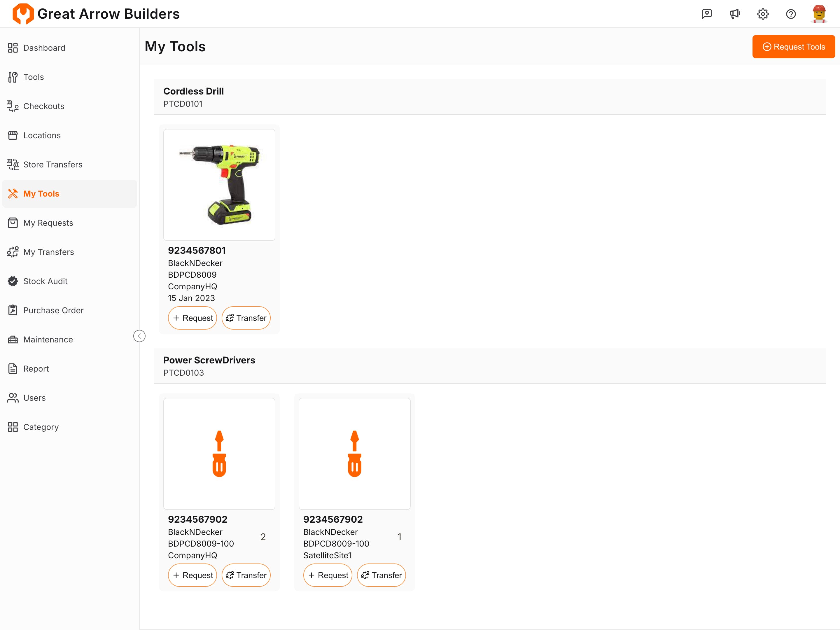This screenshot has width=840, height=630.
Task: Click Request on CompanyHQ screwdriver card
Action: (x=192, y=575)
